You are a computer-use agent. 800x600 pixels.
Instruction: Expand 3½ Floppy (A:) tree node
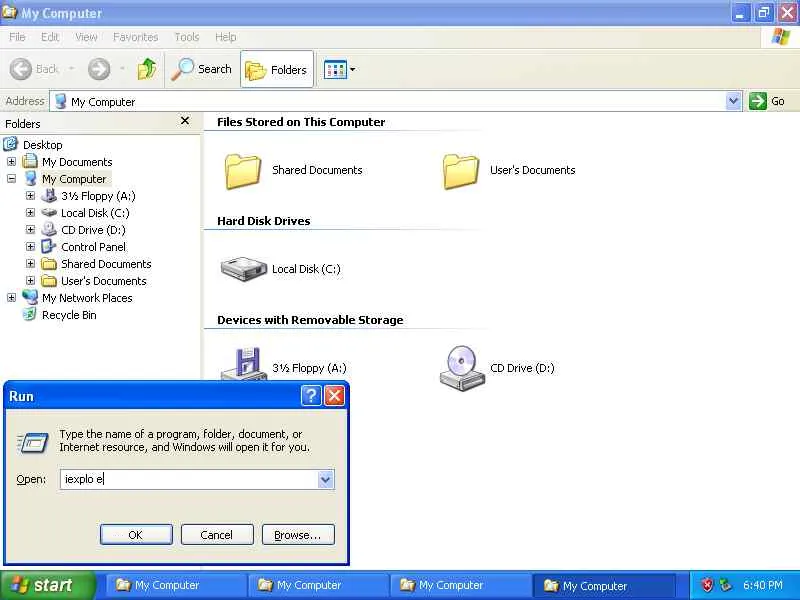(x=30, y=196)
